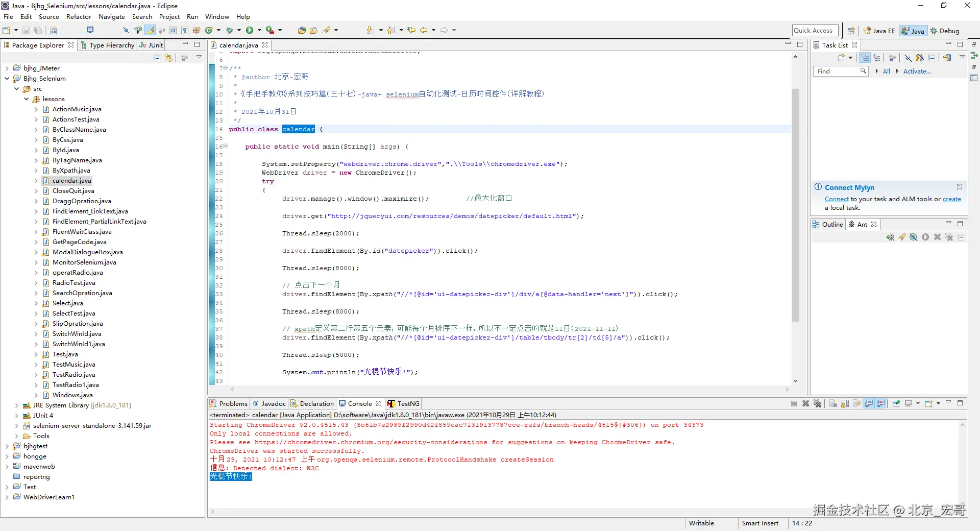Clear the Console output icon

833,404
